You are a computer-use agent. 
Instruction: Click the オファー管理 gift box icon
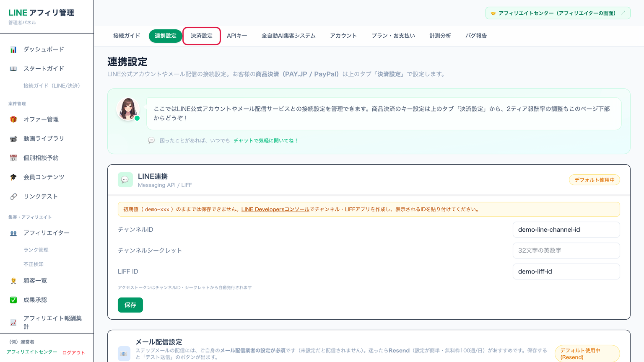pyautogui.click(x=13, y=119)
